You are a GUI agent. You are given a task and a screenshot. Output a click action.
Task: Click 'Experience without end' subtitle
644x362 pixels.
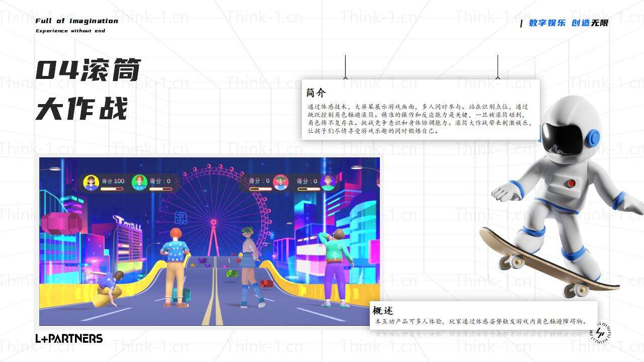[x=70, y=31]
